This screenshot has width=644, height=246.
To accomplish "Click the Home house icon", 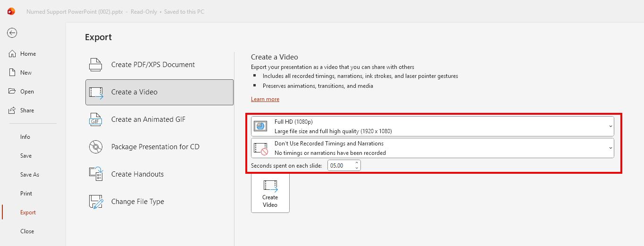I will pyautogui.click(x=12, y=54).
